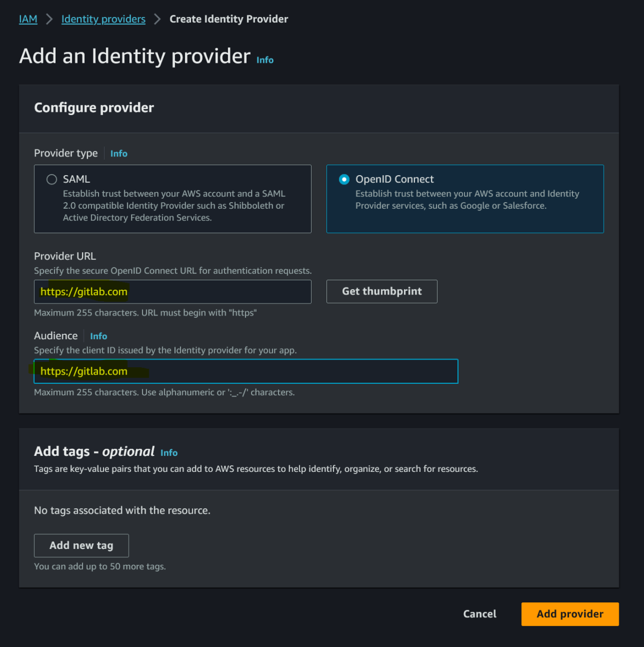The height and width of the screenshot is (647, 644).
Task: Select the highlighted gitlab.com Provider URL text
Action: (83, 291)
